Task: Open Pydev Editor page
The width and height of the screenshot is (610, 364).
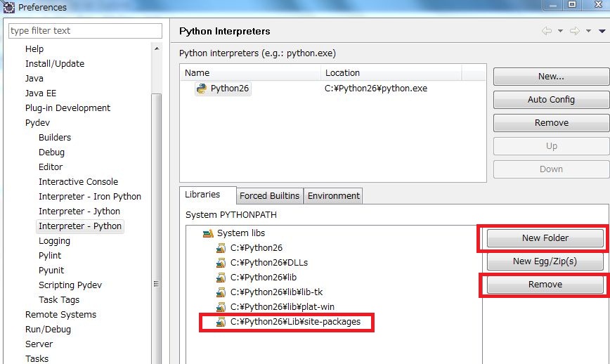Action: coord(51,167)
